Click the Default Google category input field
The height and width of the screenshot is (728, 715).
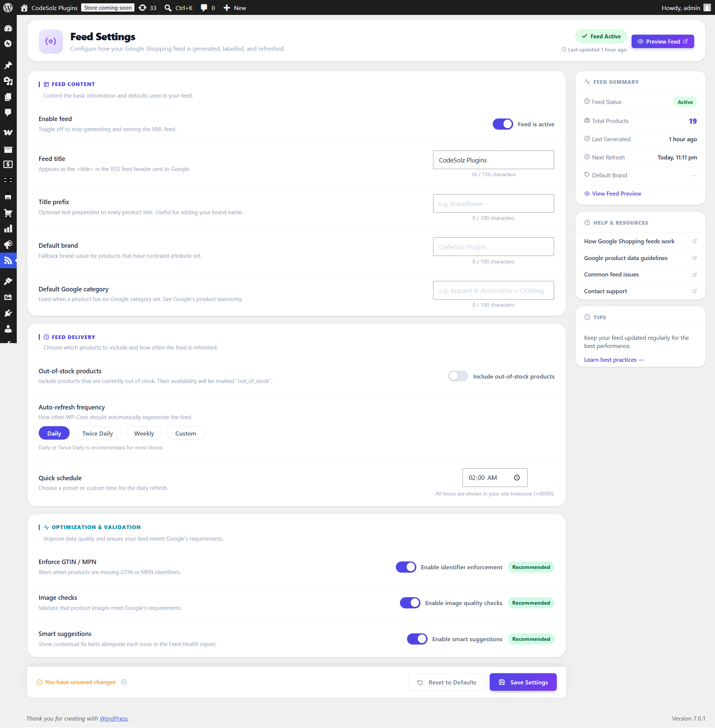coord(493,290)
